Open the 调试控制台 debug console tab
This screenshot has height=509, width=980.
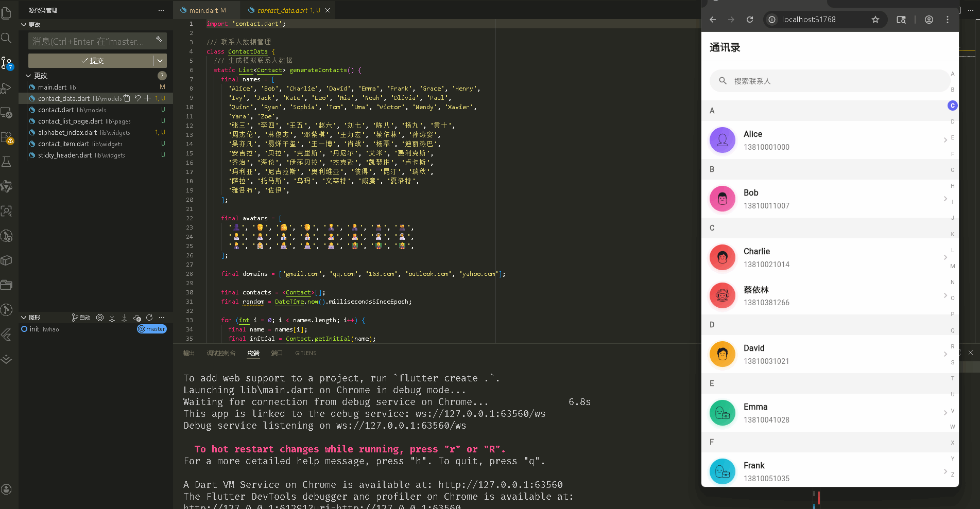point(221,353)
